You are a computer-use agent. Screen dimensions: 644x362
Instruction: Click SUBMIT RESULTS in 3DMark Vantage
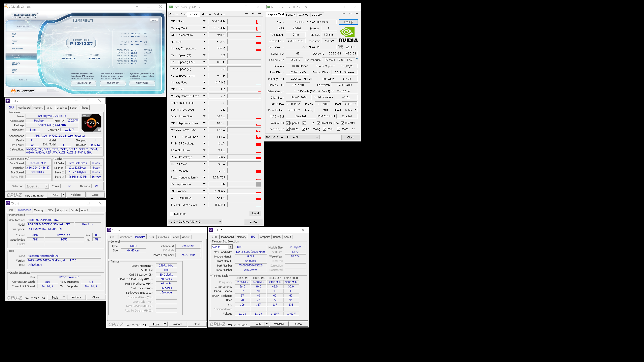[84, 83]
